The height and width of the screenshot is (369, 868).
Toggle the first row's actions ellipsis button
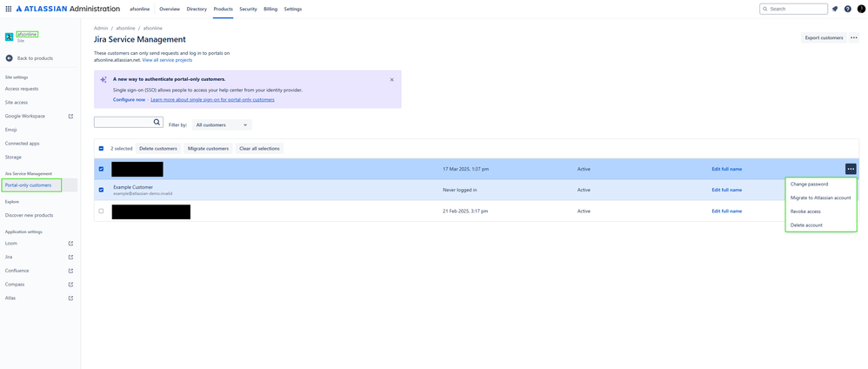[x=851, y=169]
